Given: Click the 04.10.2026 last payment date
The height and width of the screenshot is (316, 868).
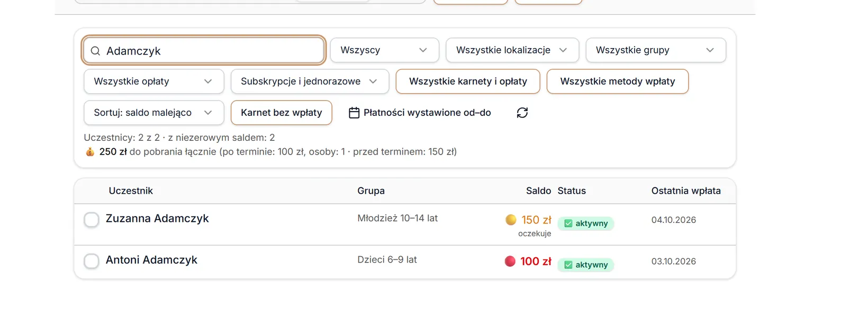Looking at the screenshot, I should (674, 220).
